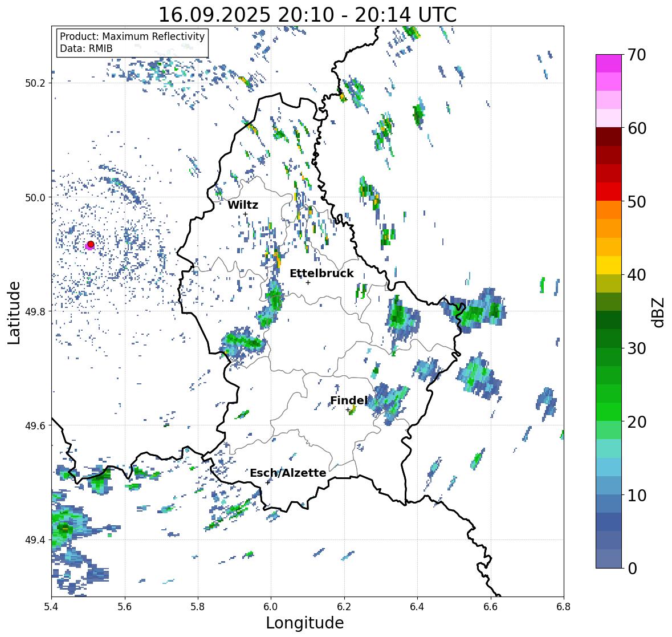Viewport: 672px width, 637px height.
Task: Click the bright red colorbar segment above 50
Action: (609, 192)
